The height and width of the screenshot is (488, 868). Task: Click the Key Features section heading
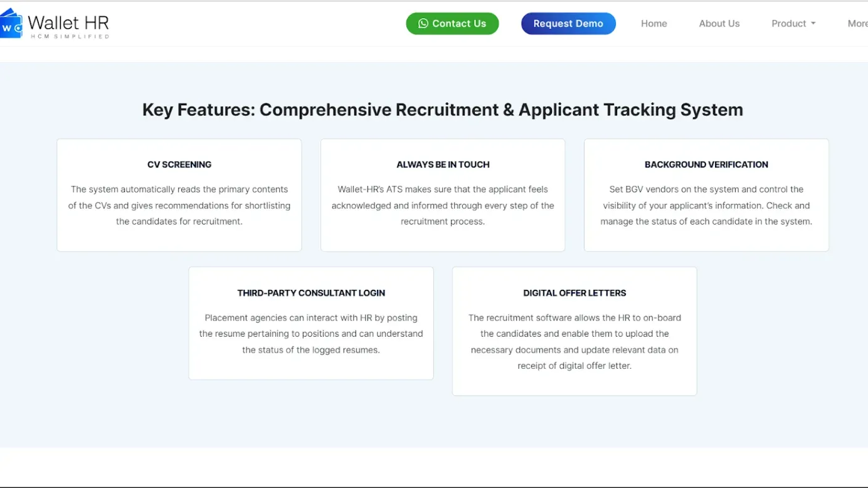[443, 110]
